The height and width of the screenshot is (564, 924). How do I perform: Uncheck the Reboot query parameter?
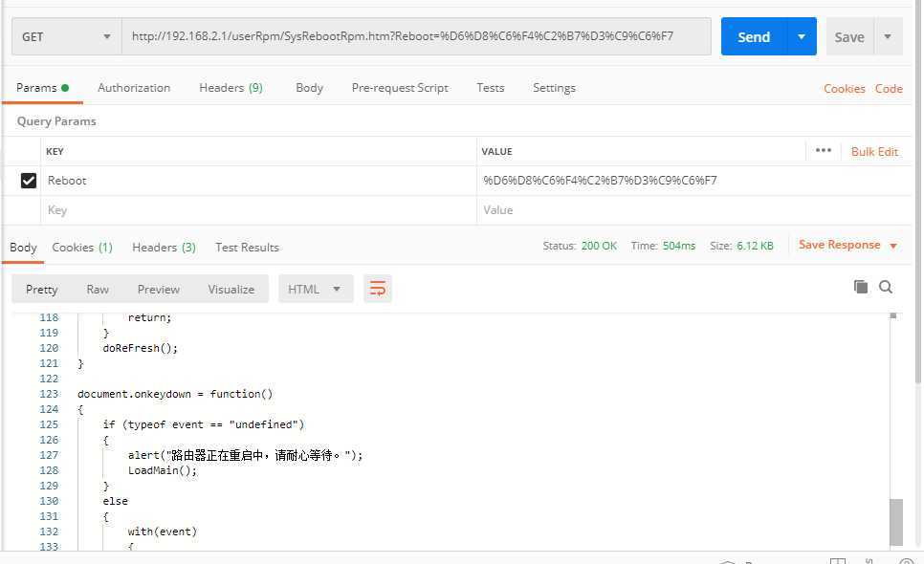tap(29, 180)
